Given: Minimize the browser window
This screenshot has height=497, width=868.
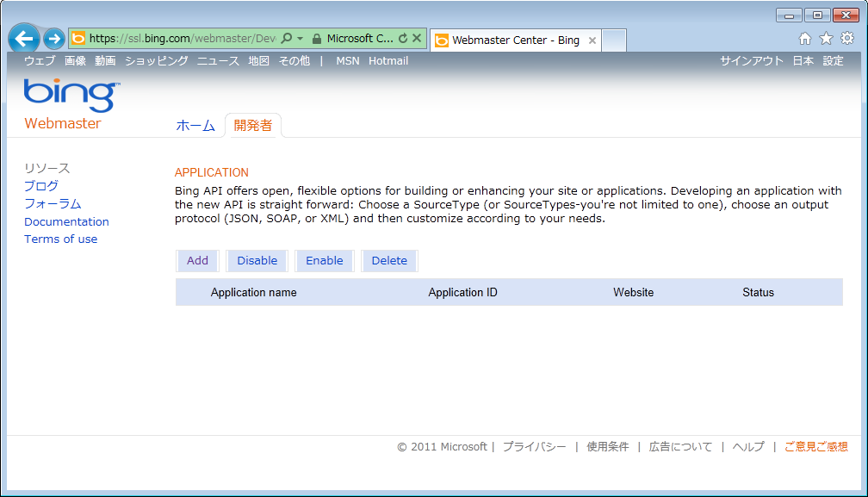Looking at the screenshot, I should click(x=789, y=15).
